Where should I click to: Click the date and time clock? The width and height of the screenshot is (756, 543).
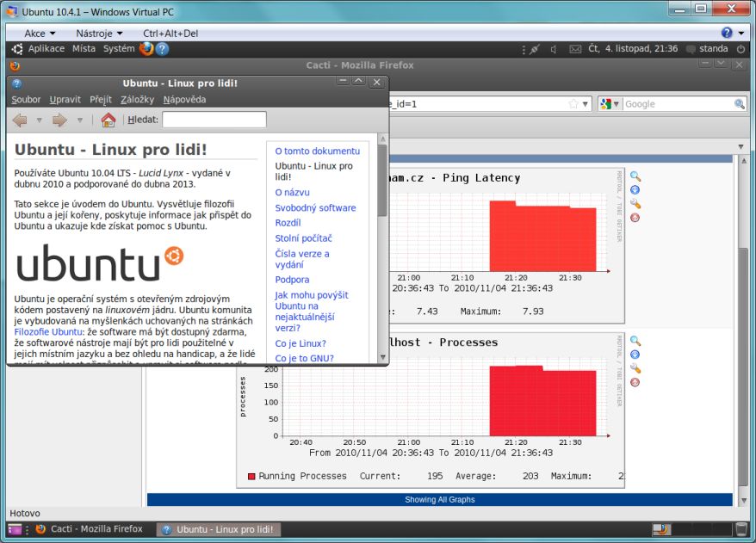coord(633,49)
